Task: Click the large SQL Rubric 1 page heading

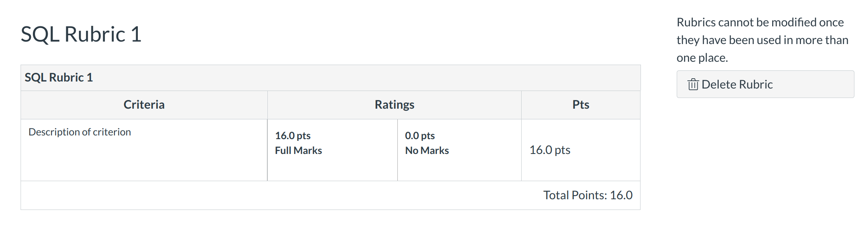Action: tap(81, 34)
